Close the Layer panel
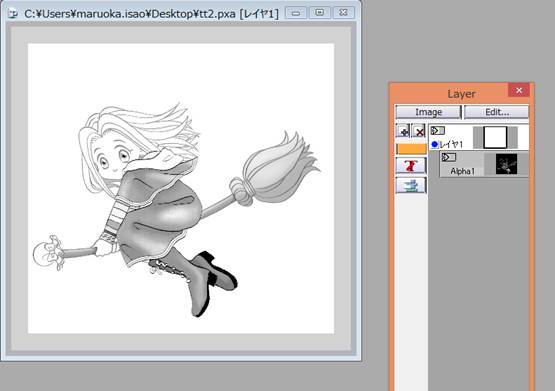 pyautogui.click(x=519, y=90)
